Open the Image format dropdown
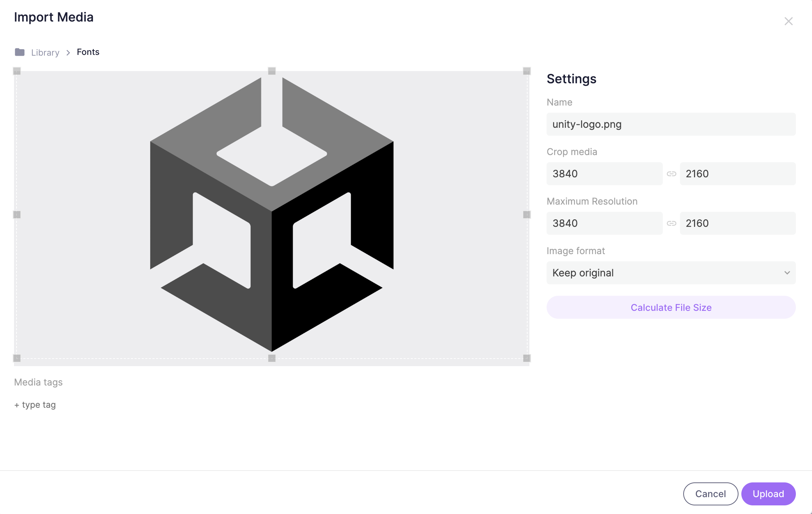The image size is (812, 514). pyautogui.click(x=671, y=273)
